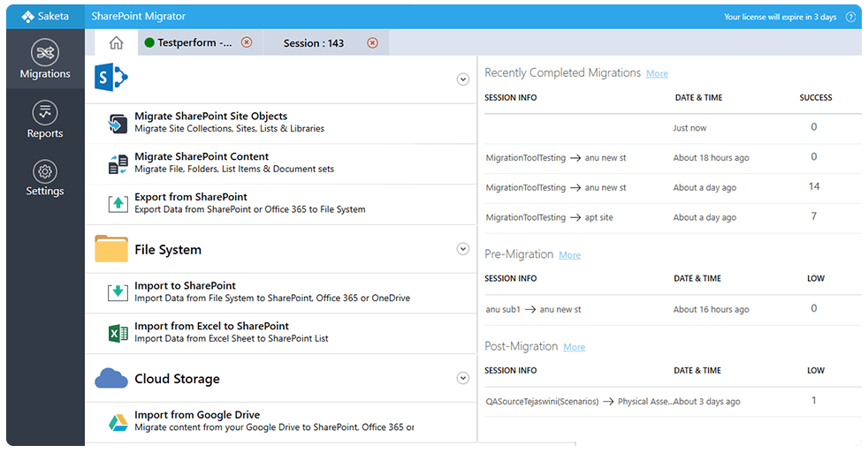Open Migrate SharePoint Site Objects option
The width and height of the screenshot is (868, 453).
click(281, 124)
